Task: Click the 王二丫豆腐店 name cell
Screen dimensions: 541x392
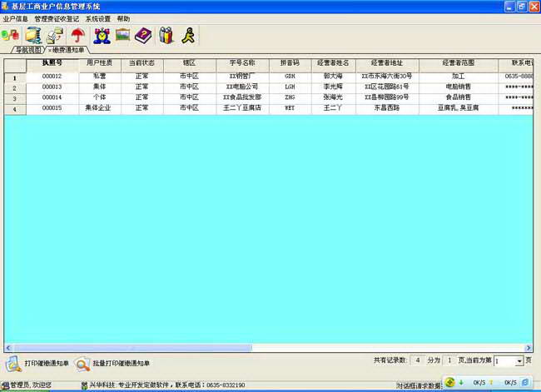Action: coord(242,108)
